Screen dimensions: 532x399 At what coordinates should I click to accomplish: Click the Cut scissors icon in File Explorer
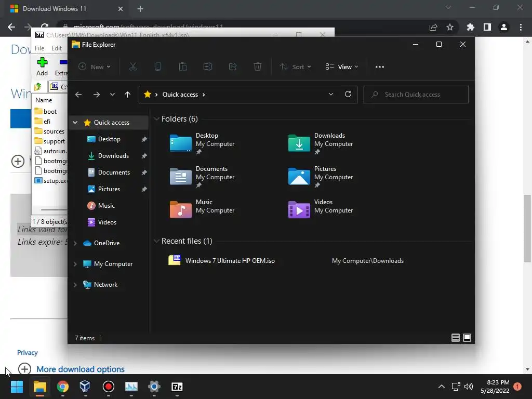(133, 67)
